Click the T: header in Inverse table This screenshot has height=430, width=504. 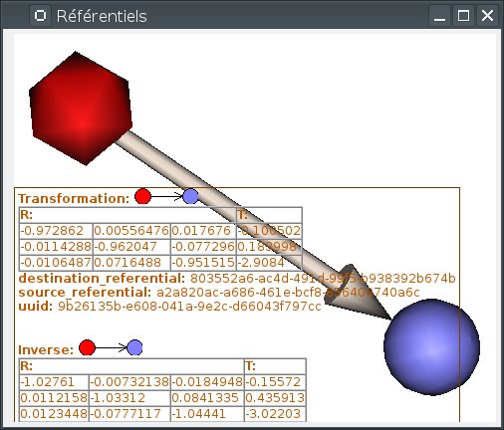pos(250,366)
